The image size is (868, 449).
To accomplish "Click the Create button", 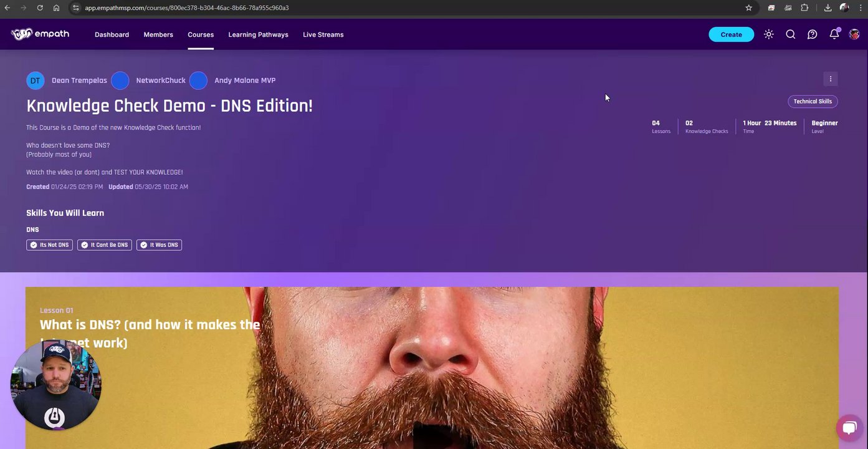I will (x=731, y=34).
